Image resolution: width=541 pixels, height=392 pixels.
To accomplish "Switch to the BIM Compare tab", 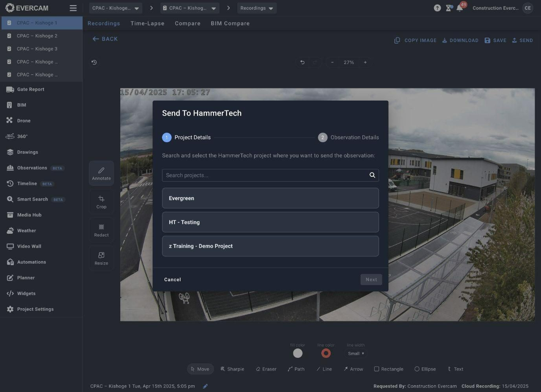I will [x=230, y=23].
